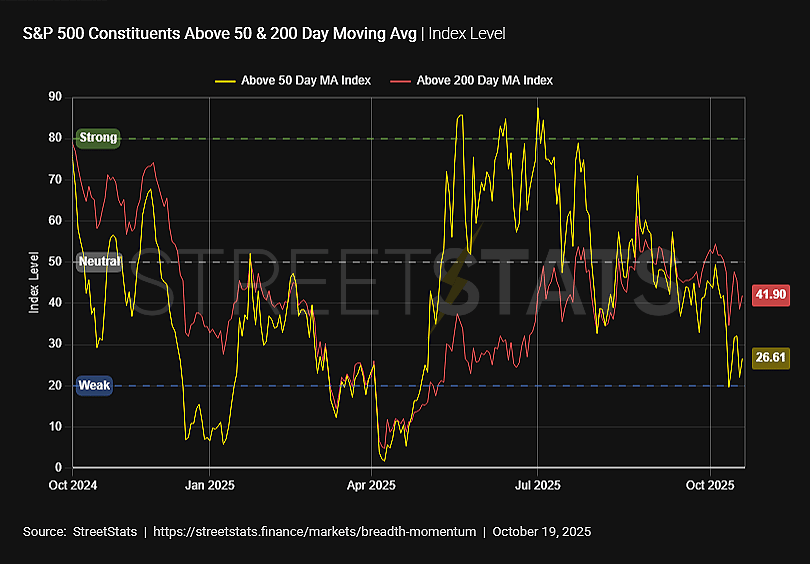This screenshot has width=810, height=564.
Task: Click the red legend line swatch
Action: tap(401, 81)
